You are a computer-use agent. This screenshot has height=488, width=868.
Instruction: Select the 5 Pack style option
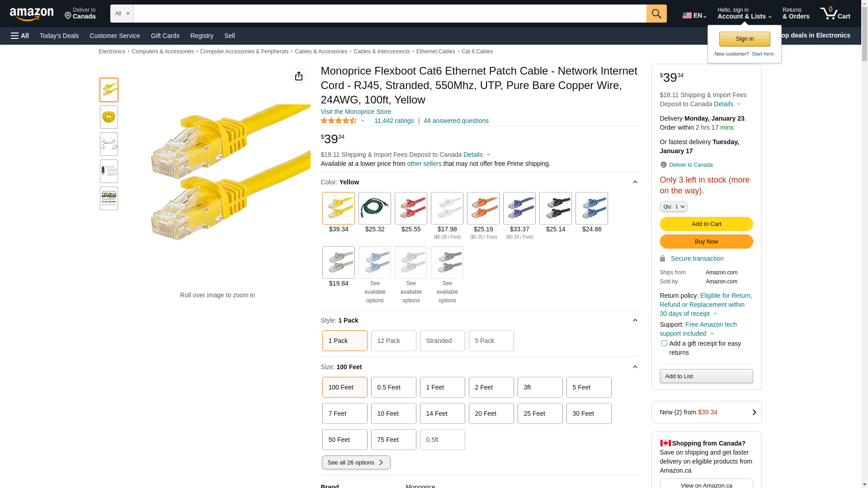click(491, 341)
